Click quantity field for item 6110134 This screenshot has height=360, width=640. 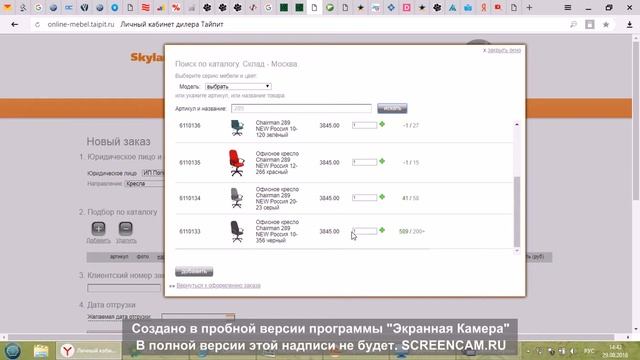364,198
